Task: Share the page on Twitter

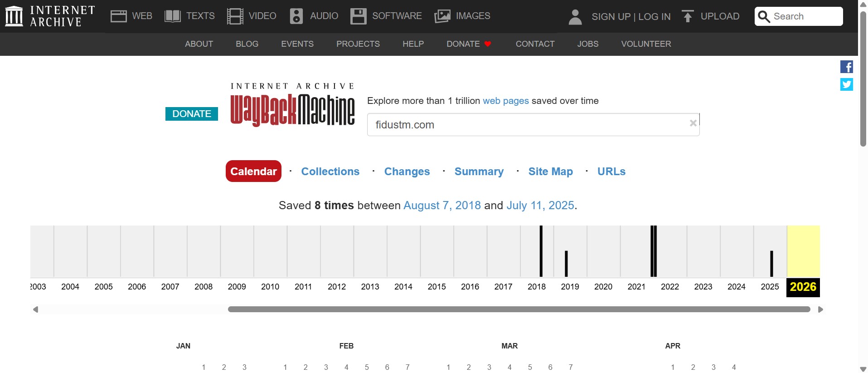Action: pos(847,84)
